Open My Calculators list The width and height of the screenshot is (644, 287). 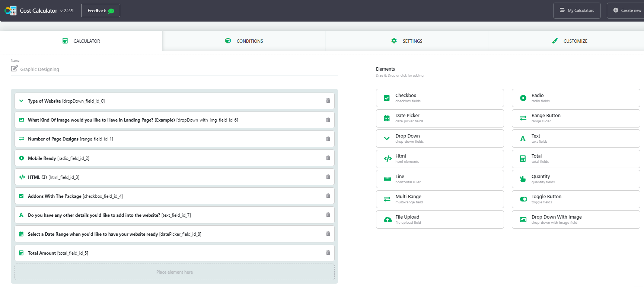click(x=577, y=10)
